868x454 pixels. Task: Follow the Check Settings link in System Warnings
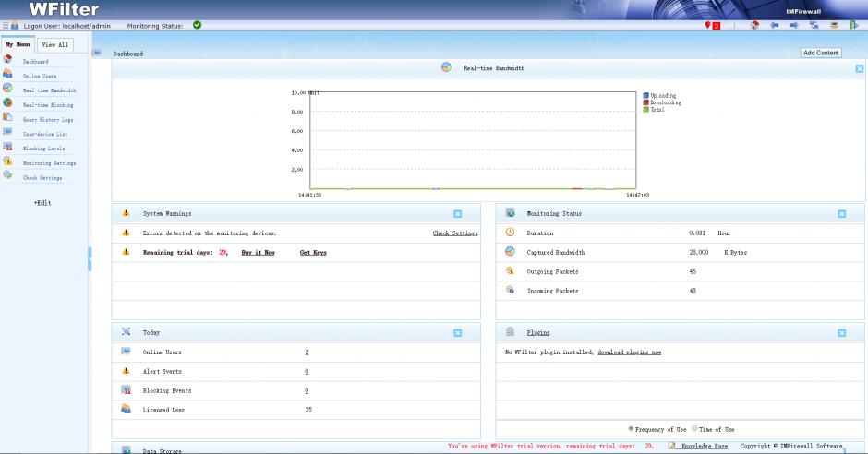point(455,233)
